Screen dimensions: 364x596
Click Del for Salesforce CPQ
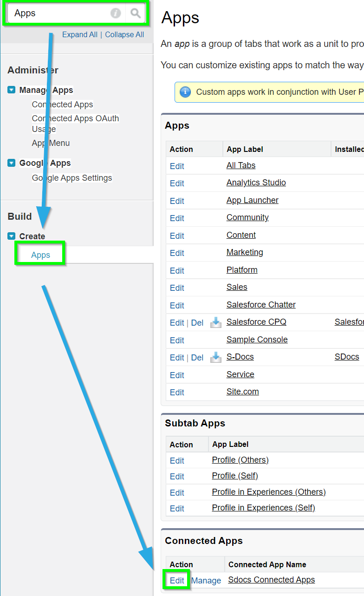[x=197, y=322]
